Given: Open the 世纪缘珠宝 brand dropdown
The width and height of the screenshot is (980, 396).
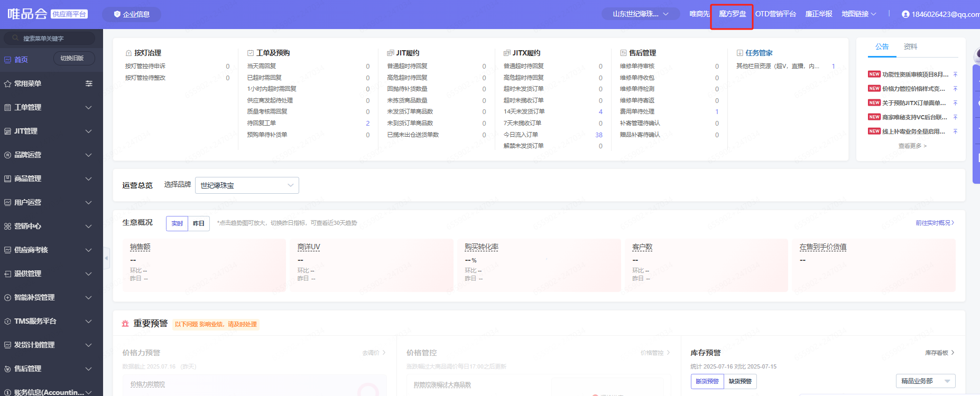Looking at the screenshot, I should point(247,185).
